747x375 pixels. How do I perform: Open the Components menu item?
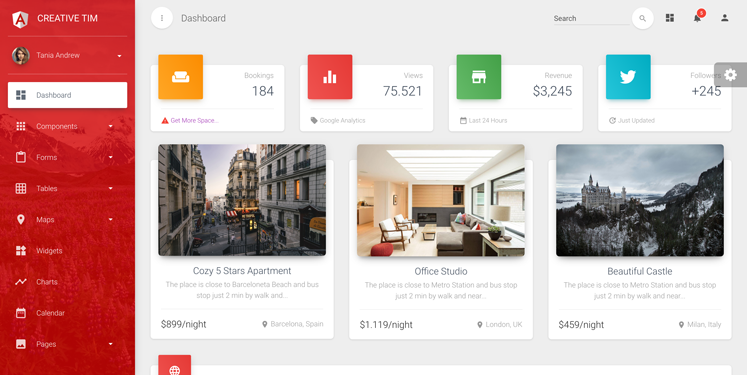click(68, 126)
